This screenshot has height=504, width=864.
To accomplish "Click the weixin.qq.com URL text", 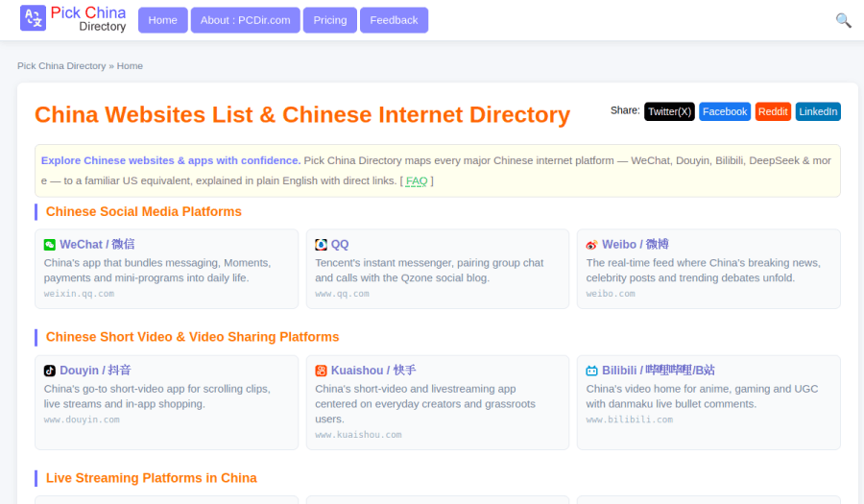I will click(x=79, y=294).
